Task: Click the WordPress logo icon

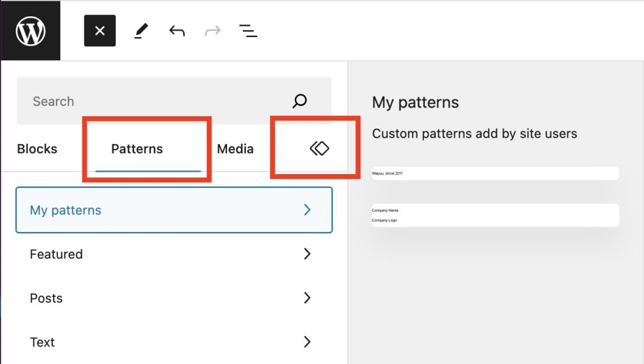Action: pos(30,30)
